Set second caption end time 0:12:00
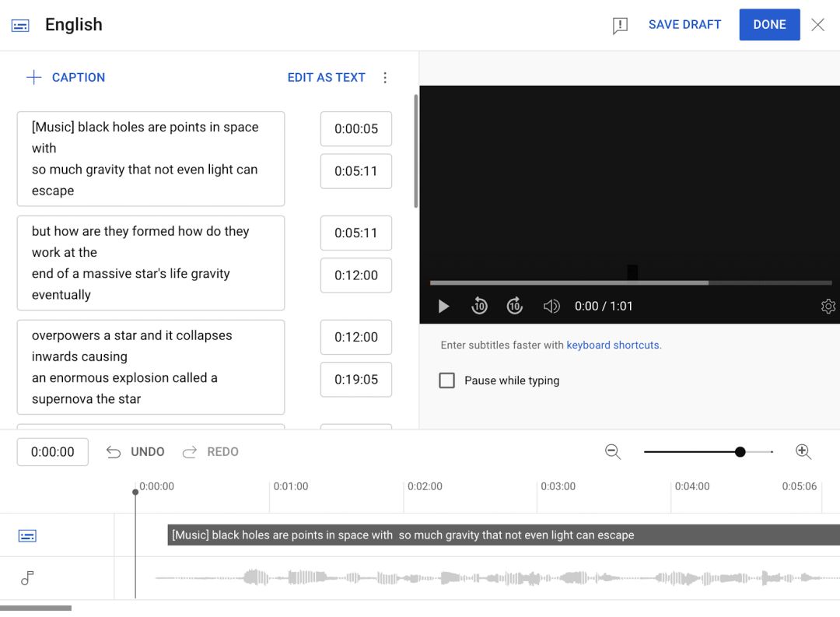The width and height of the screenshot is (840, 617). [x=355, y=275]
